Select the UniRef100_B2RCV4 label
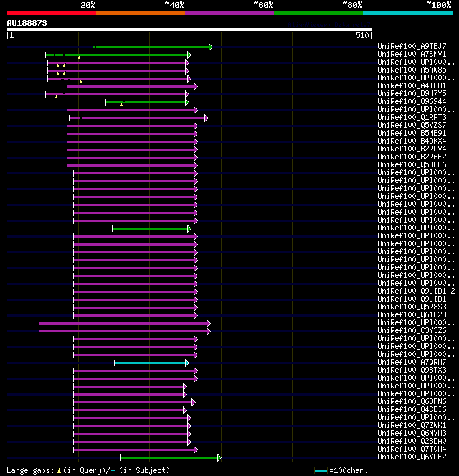Viewport: 459px width, 476px height. (412, 149)
